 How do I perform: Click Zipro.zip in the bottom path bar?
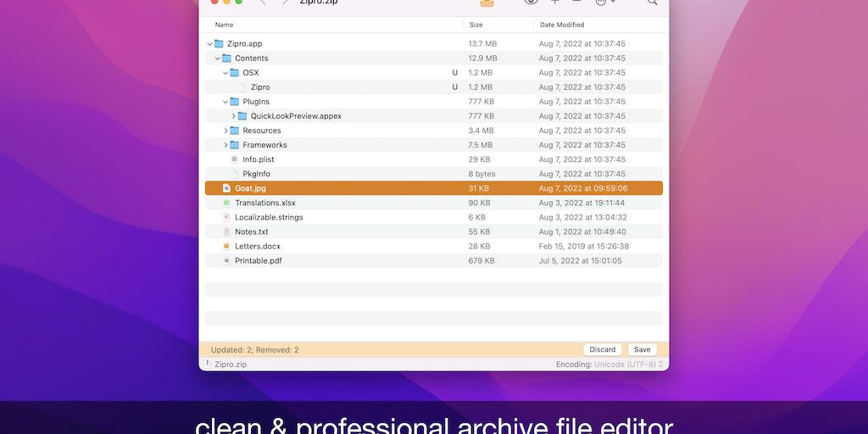coord(231,364)
